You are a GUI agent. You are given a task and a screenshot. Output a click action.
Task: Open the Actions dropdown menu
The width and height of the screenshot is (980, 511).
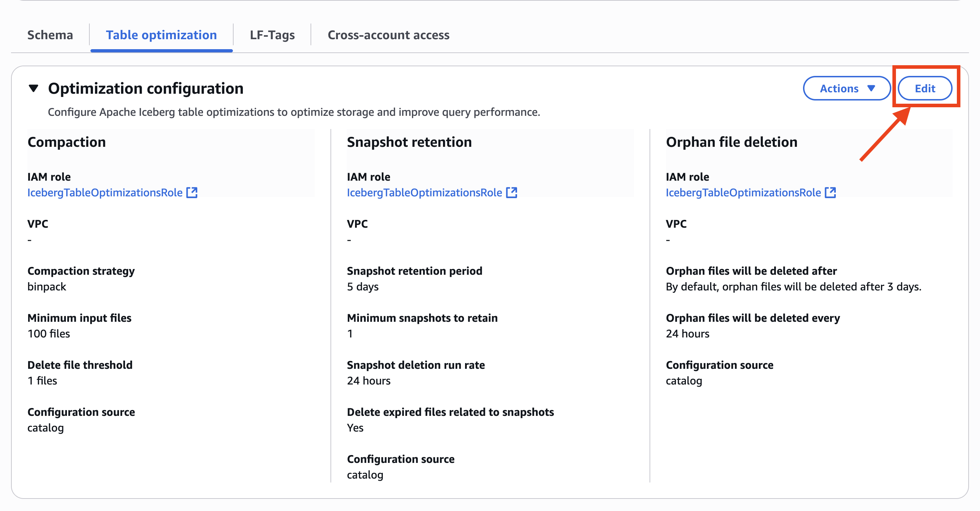(846, 88)
